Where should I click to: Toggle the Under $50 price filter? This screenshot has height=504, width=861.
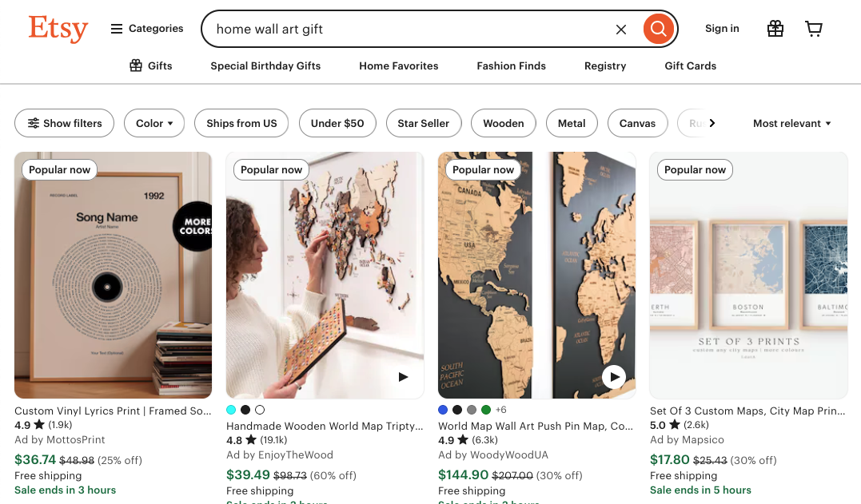pos(337,123)
